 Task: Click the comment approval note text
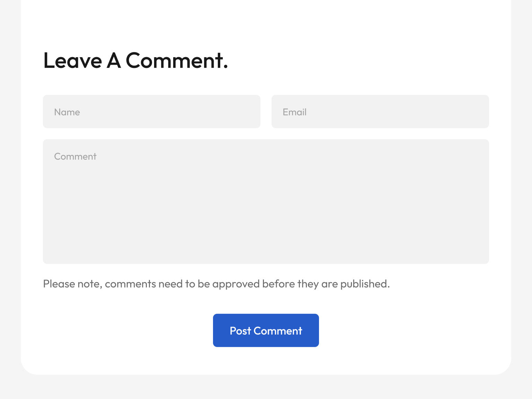coord(216,284)
